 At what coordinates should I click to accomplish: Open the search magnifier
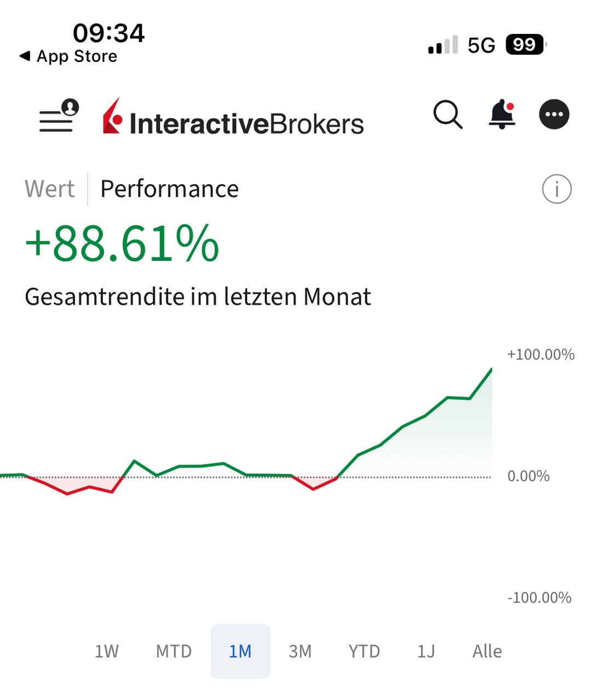[x=448, y=115]
